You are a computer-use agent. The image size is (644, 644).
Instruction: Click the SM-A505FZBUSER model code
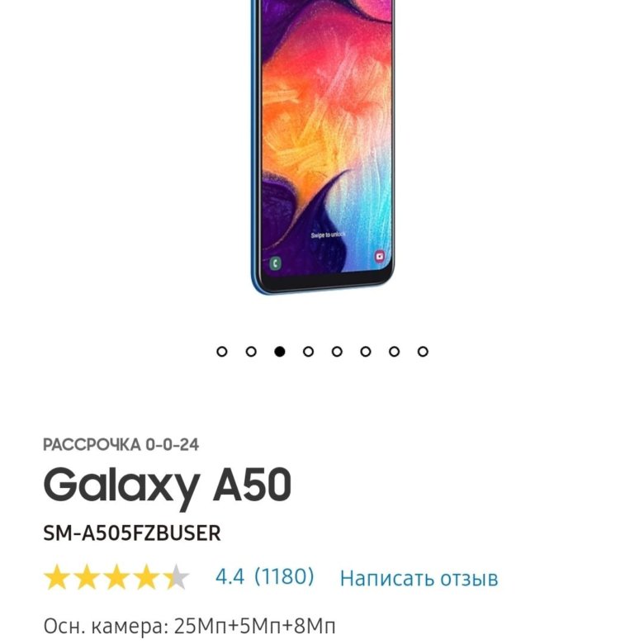tap(132, 533)
